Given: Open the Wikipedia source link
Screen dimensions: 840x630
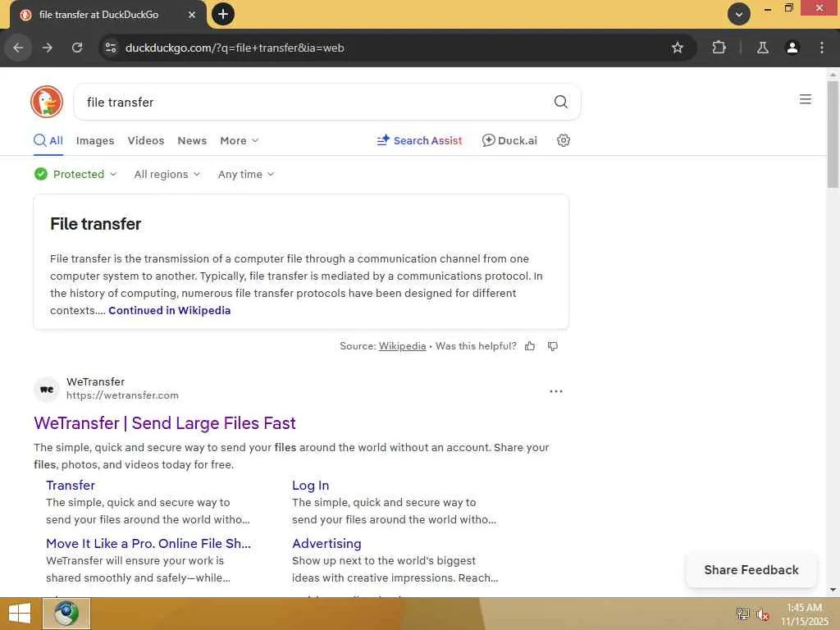Looking at the screenshot, I should tap(402, 346).
